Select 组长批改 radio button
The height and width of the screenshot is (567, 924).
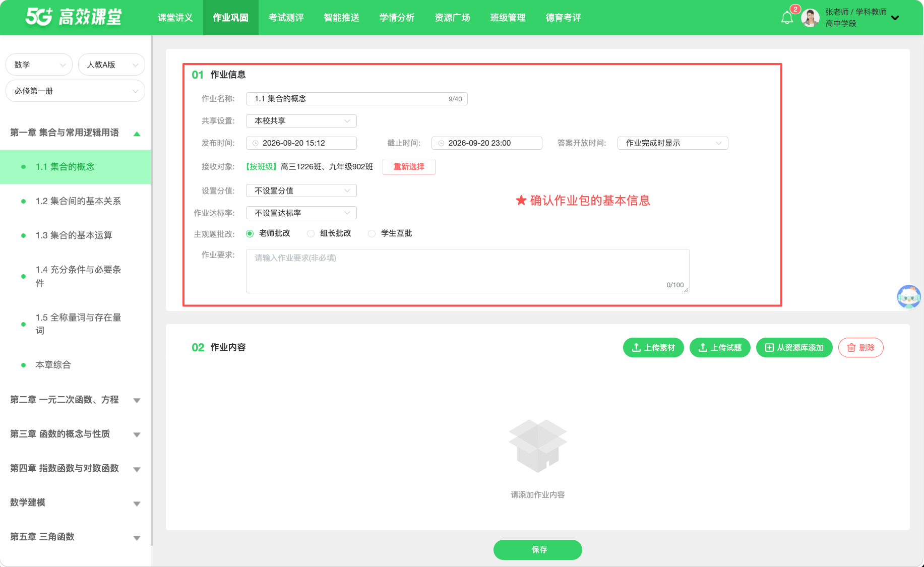[x=311, y=233]
